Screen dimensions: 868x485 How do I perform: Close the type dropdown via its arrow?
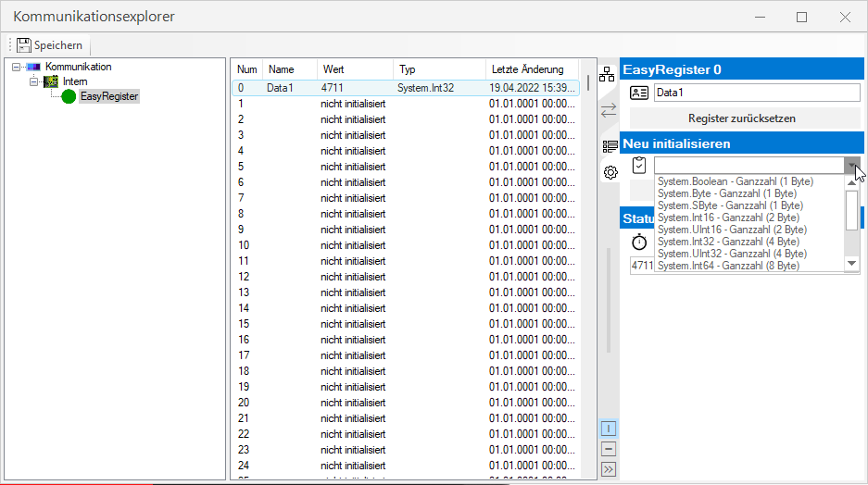pyautogui.click(x=851, y=166)
